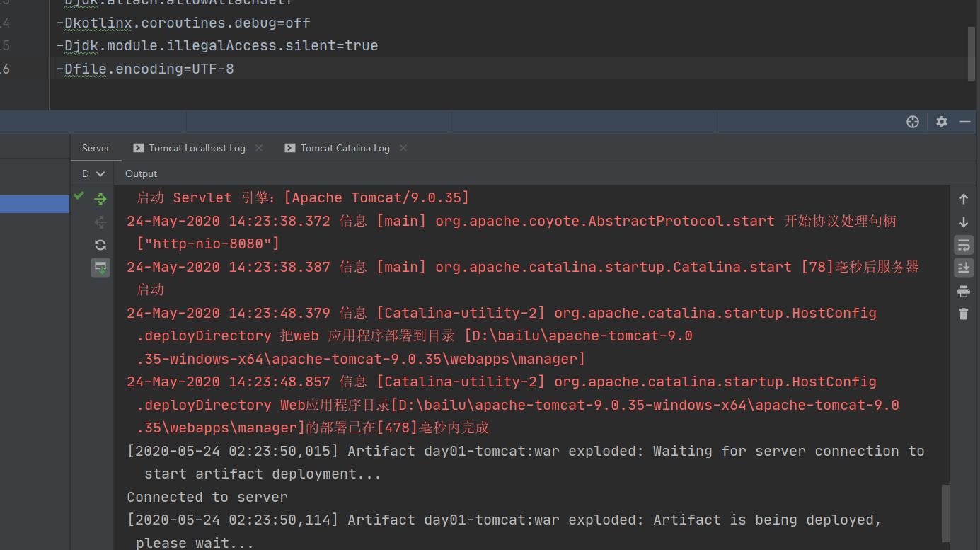Viewport: 980px width, 550px height.
Task: Hide the tool window with the minus icon
Action: [965, 122]
